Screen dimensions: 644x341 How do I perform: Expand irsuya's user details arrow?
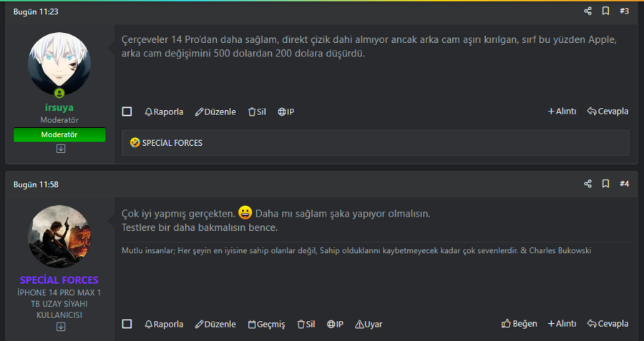[61, 149]
